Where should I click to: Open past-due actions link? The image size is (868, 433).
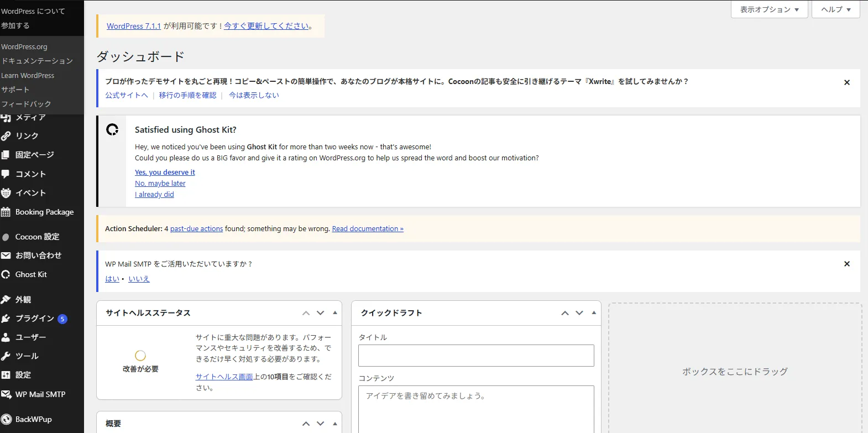tap(197, 229)
